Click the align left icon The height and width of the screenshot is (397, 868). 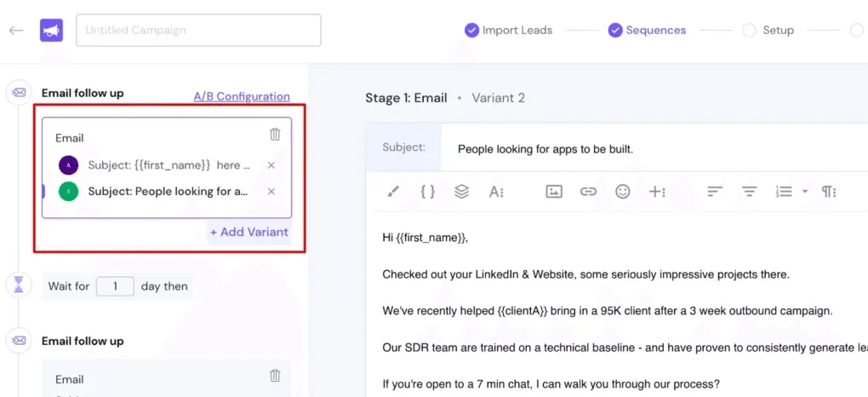click(x=715, y=192)
